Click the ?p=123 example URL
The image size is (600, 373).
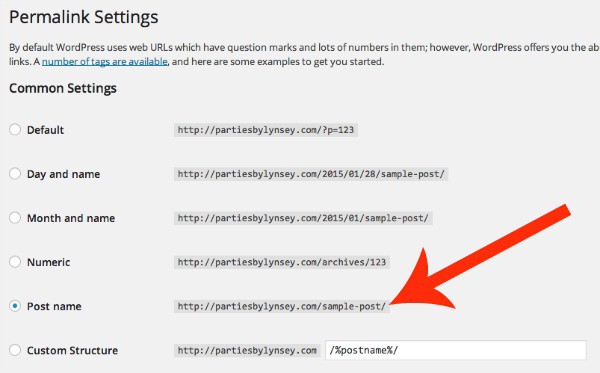point(266,130)
